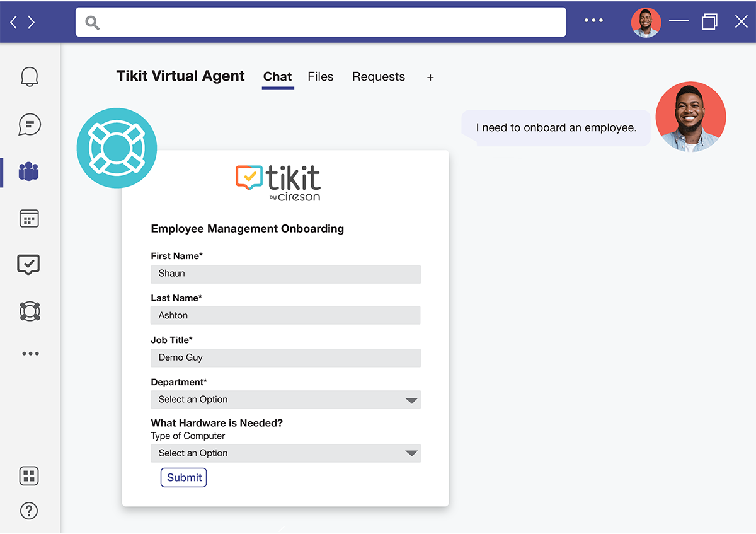Screen dimensions: 756x534
Task: Click the tikit by cireson logo
Action: click(278, 183)
